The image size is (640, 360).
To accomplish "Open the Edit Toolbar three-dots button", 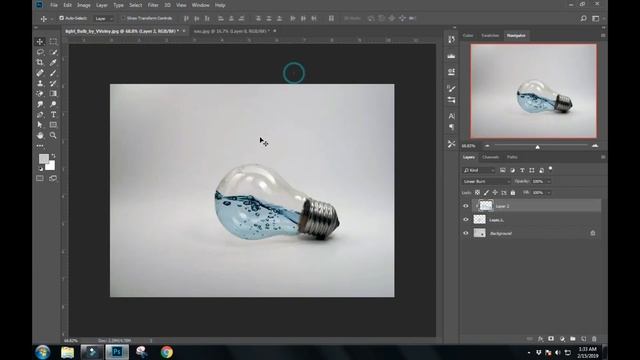I will [x=40, y=145].
